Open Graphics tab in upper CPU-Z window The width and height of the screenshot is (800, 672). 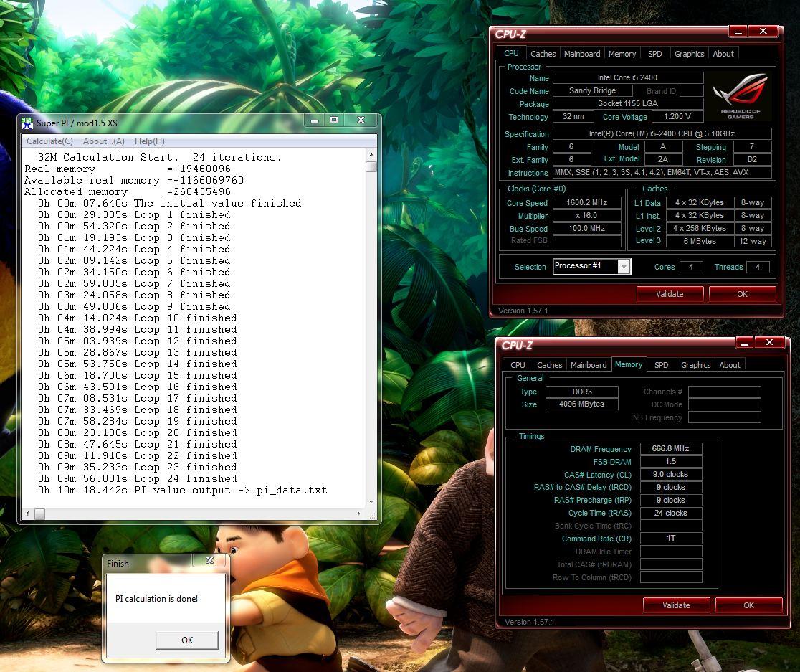tap(689, 54)
